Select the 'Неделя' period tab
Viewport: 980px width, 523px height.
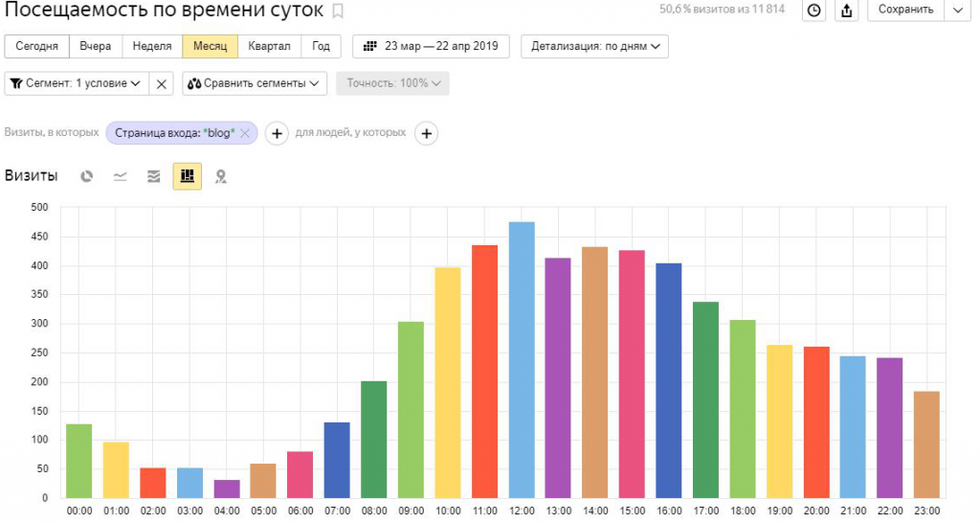tap(152, 46)
